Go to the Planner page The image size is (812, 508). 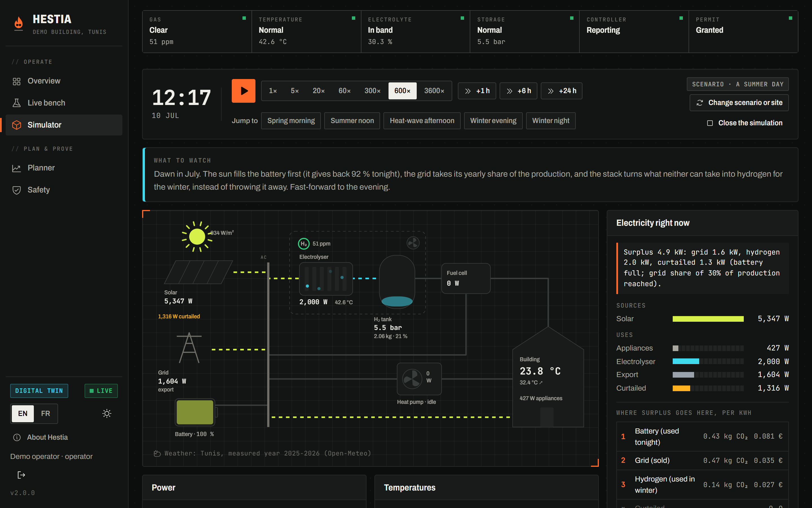(64, 168)
